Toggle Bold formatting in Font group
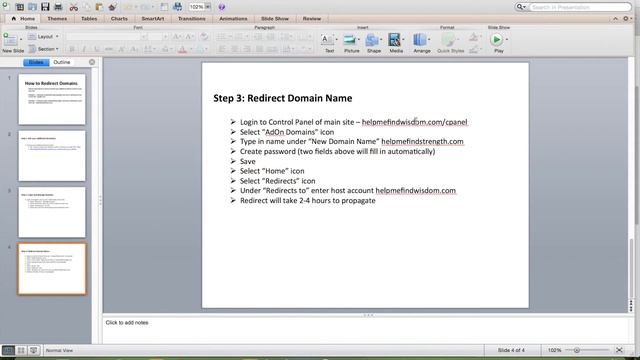This screenshot has height=360, width=640. pyautogui.click(x=72, y=49)
